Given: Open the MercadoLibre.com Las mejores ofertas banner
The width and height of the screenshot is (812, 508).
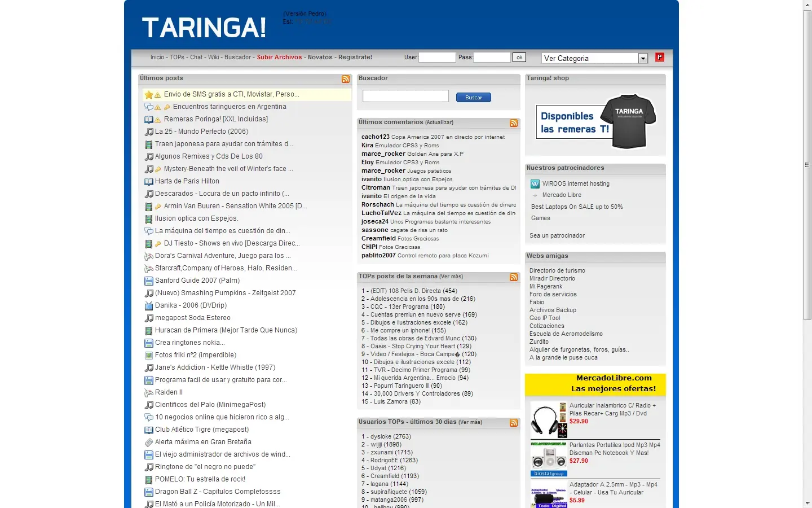Looking at the screenshot, I should (595, 384).
